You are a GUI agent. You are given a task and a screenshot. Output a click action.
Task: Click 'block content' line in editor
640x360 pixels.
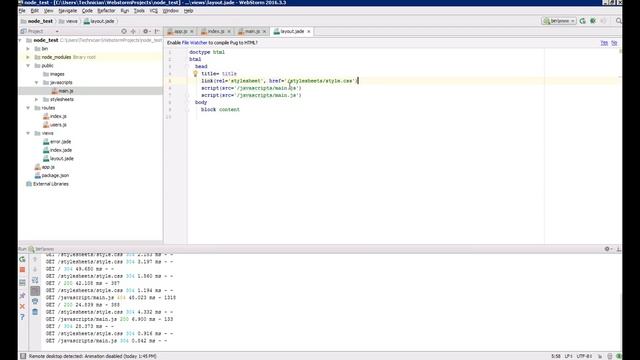coord(220,109)
